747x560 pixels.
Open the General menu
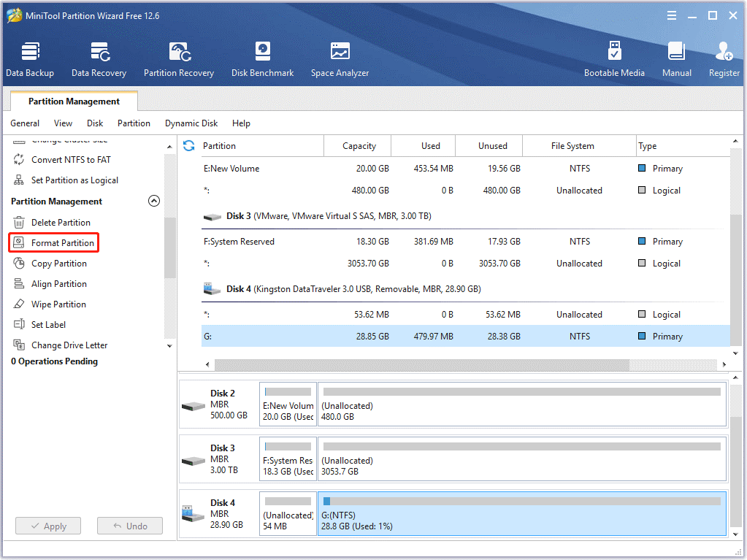(x=25, y=123)
